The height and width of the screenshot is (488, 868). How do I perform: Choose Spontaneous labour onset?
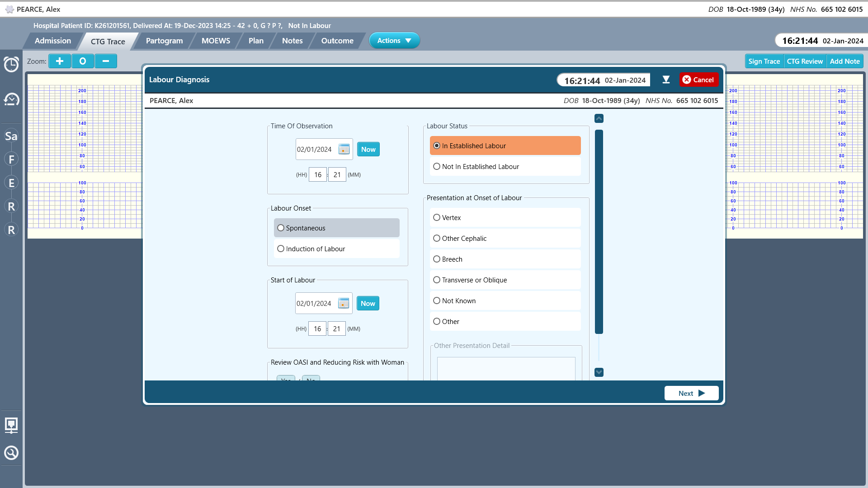click(336, 228)
